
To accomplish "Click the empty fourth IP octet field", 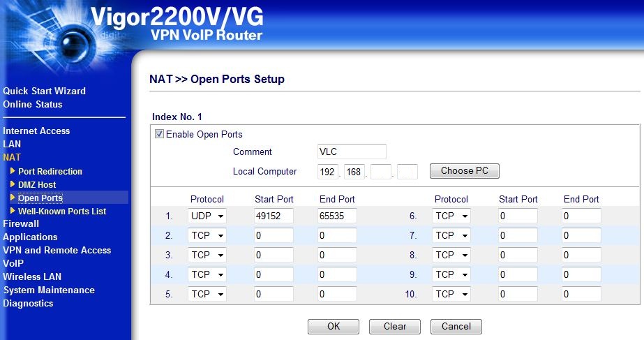I will tap(407, 172).
